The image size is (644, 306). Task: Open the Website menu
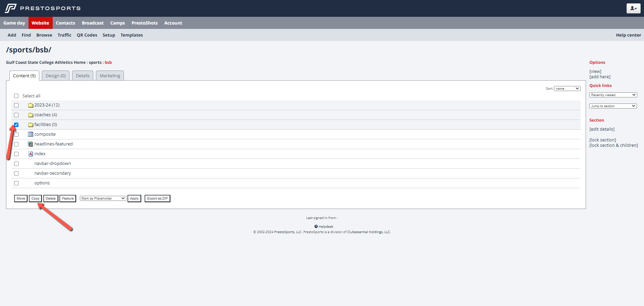pos(40,23)
